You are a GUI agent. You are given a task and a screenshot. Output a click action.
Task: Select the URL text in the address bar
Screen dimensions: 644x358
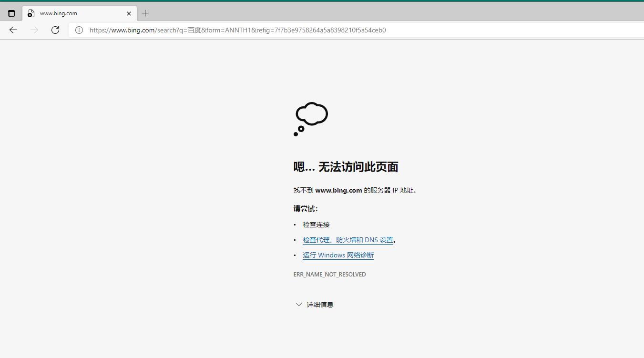point(237,30)
